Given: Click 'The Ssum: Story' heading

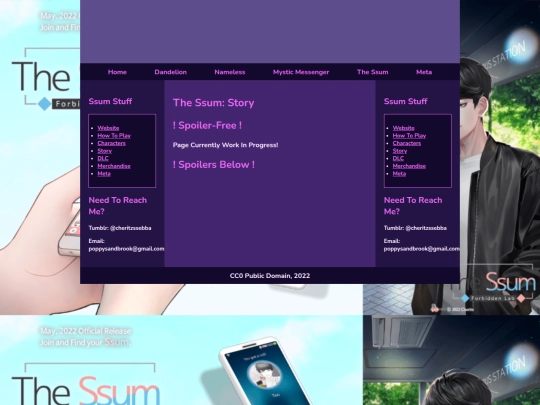Looking at the screenshot, I should (x=214, y=103).
